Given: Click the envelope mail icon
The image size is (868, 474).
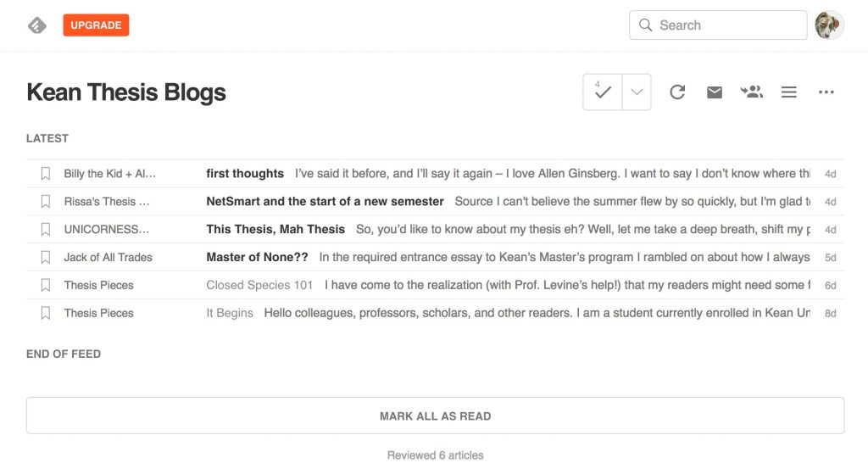Looking at the screenshot, I should coord(715,92).
